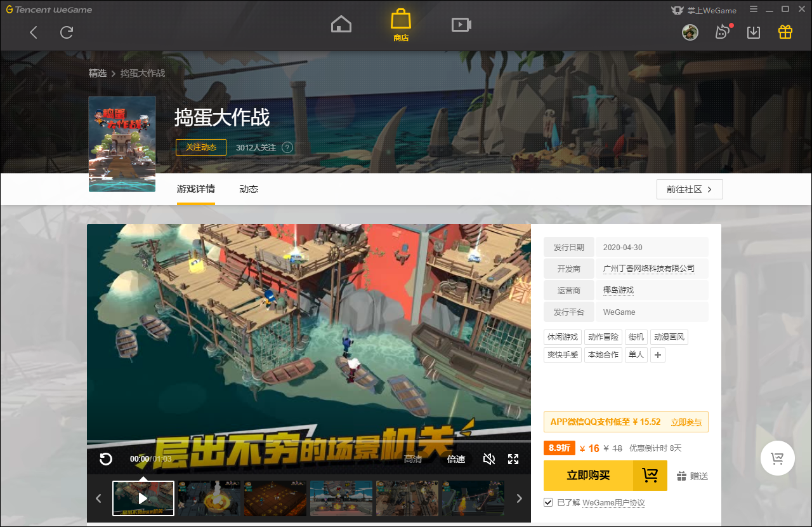Switch to the 游戏详情 tab
This screenshot has height=527, width=812.
coord(196,189)
